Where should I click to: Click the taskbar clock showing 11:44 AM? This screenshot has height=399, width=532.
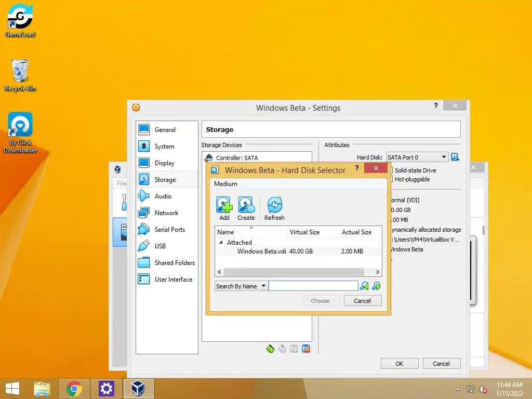point(509,389)
